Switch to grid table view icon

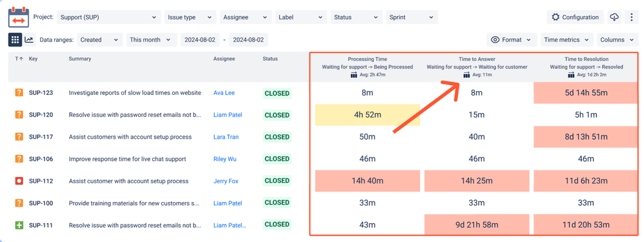15,40
